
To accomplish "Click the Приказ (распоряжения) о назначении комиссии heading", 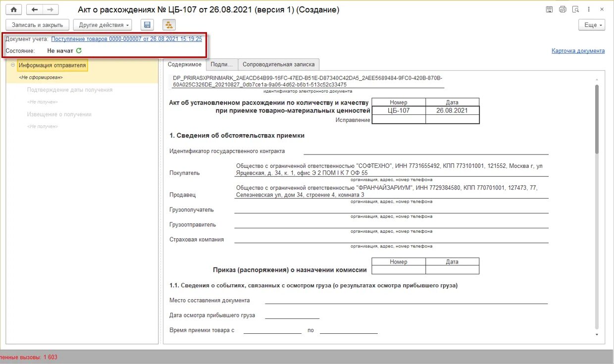I will [290, 270].
